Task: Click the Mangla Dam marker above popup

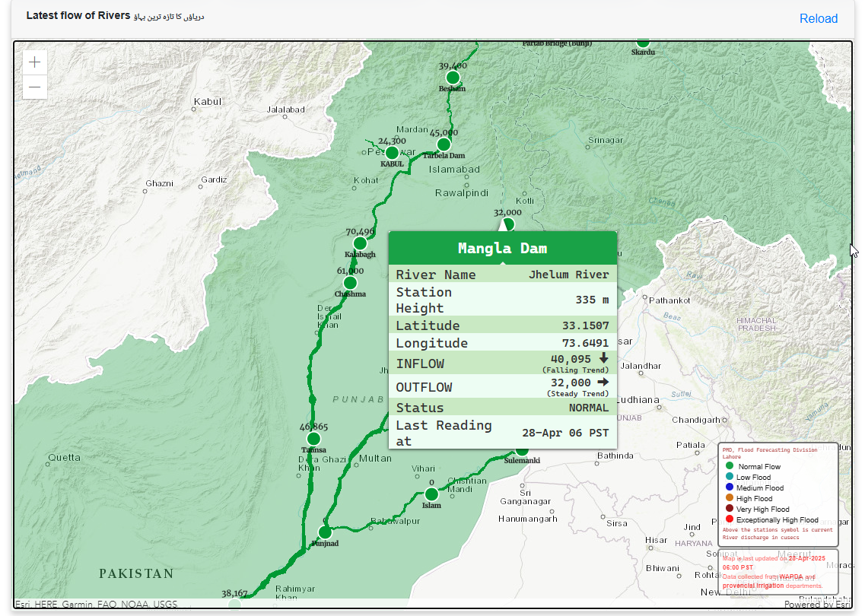Action: 507,224
